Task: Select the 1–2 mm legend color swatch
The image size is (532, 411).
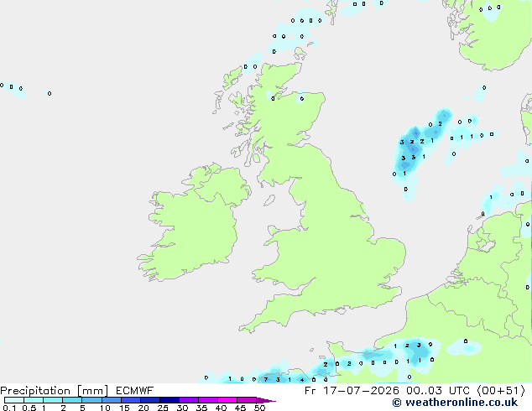Action: tap(53, 400)
